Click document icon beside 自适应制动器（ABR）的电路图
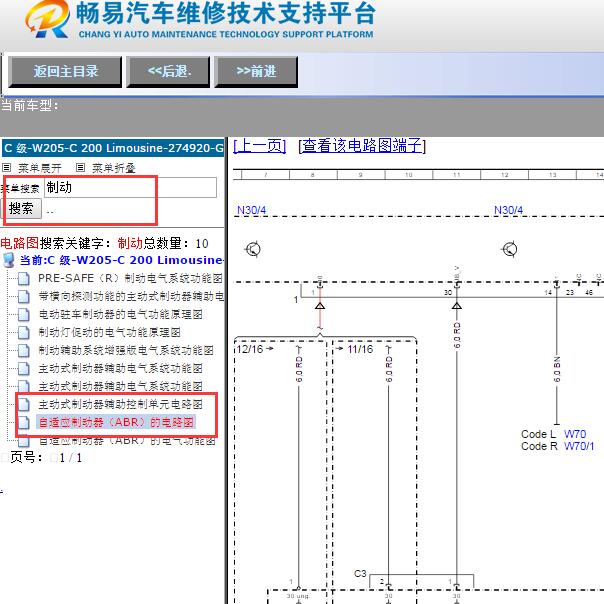Viewport: 604px width, 604px height. pyautogui.click(x=23, y=422)
